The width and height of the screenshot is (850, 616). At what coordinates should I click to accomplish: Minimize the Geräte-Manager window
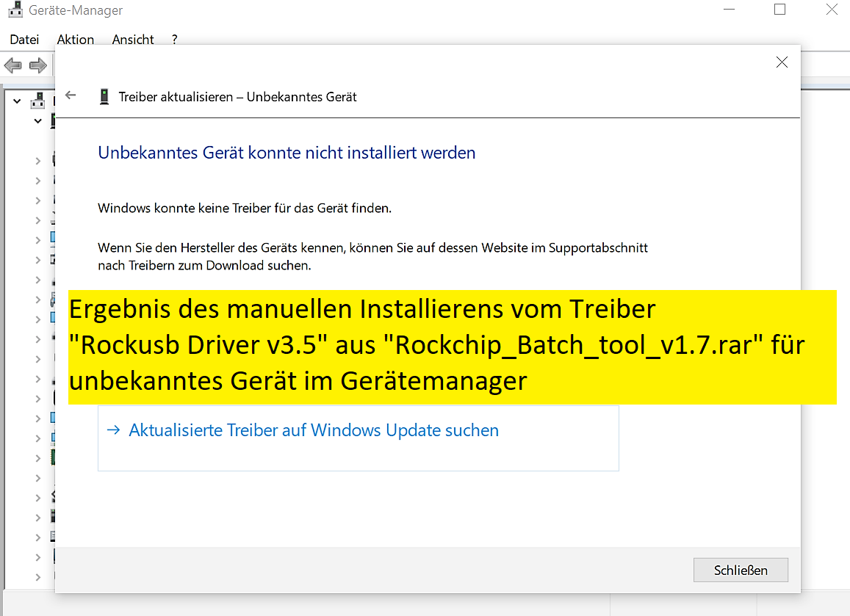[x=729, y=10]
